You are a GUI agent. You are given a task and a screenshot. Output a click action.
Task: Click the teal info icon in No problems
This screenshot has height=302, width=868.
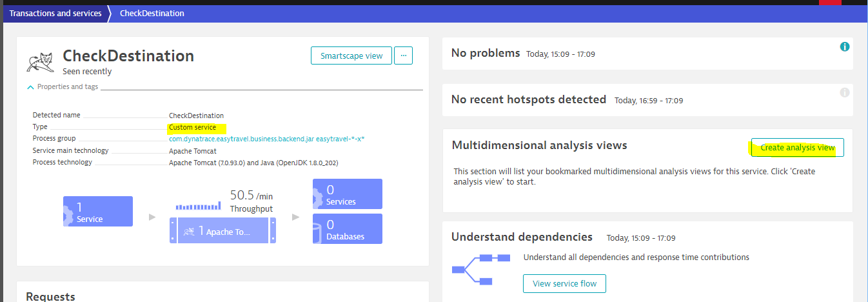coord(845,47)
